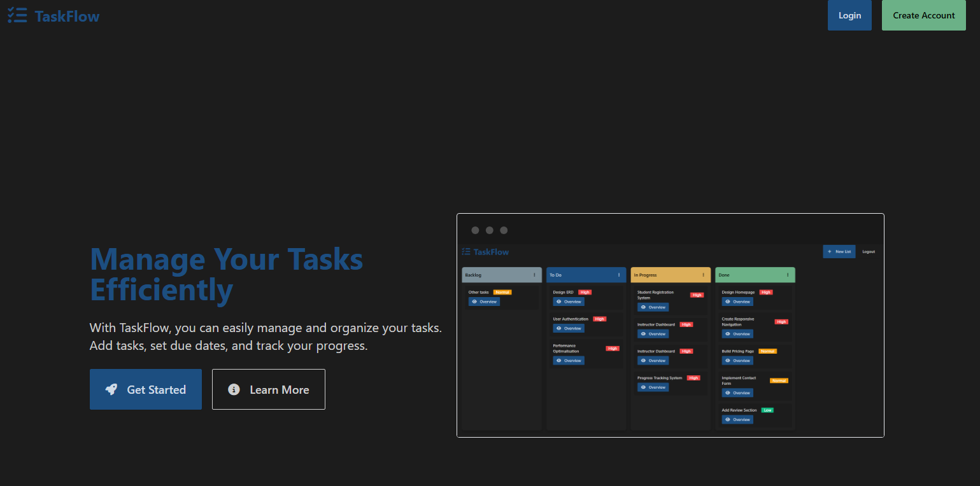The height and width of the screenshot is (486, 980).
Task: Click the High tag next to 'Design ERD'
Action: [585, 292]
